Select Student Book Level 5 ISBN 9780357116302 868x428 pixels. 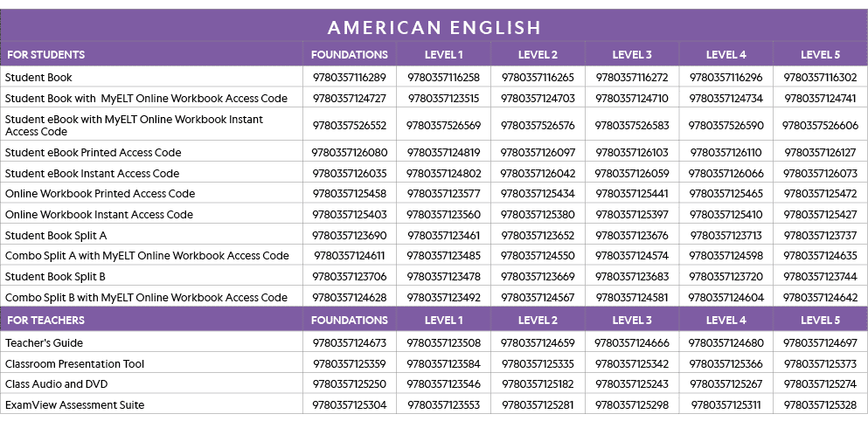click(x=820, y=78)
